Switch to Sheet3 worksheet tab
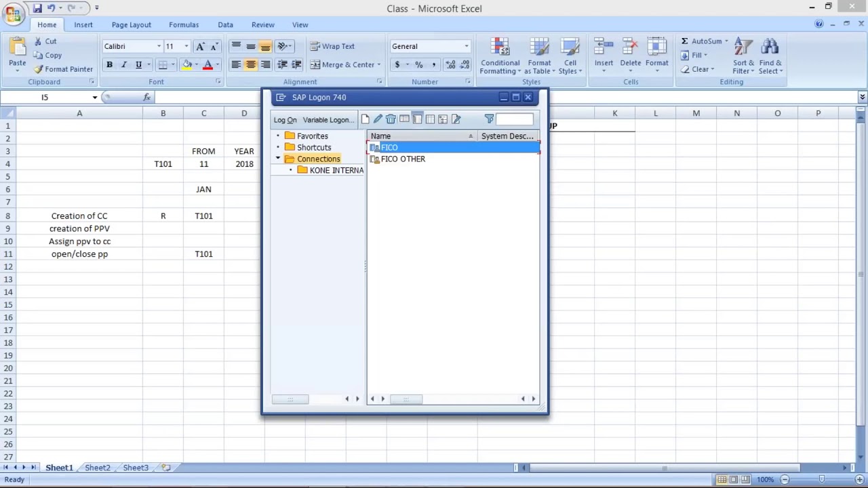This screenshot has height=488, width=868. pos(136,468)
